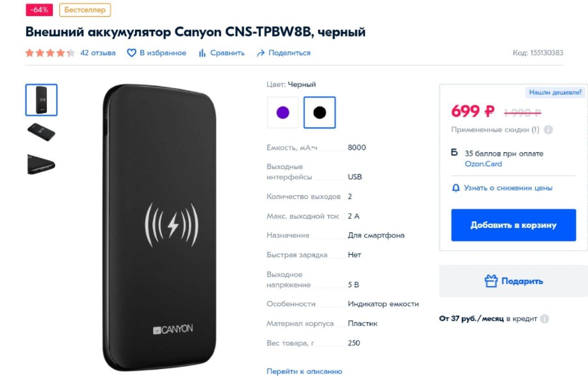The height and width of the screenshot is (380, 588).
Task: Click the Нашли дешевле? label
Action: pyautogui.click(x=555, y=92)
